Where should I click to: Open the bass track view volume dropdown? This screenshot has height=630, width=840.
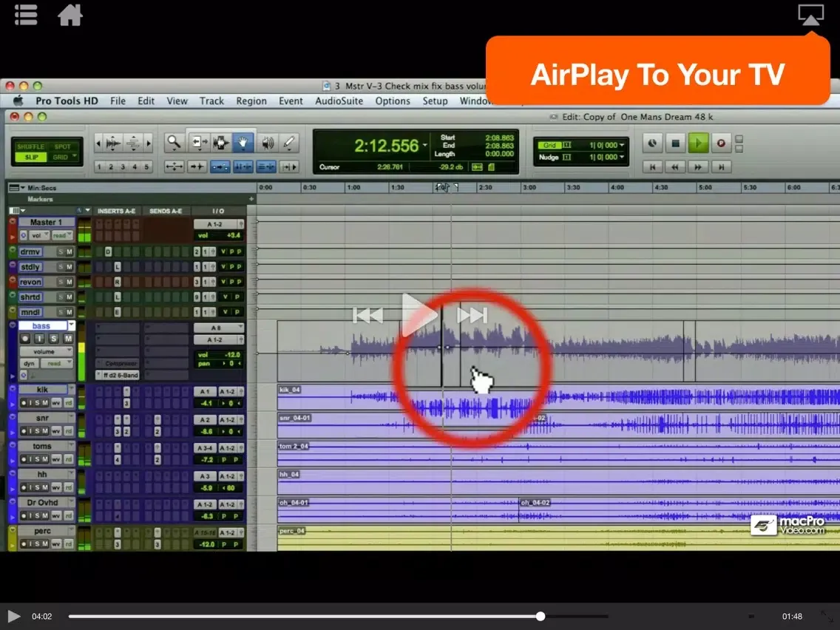click(46, 351)
